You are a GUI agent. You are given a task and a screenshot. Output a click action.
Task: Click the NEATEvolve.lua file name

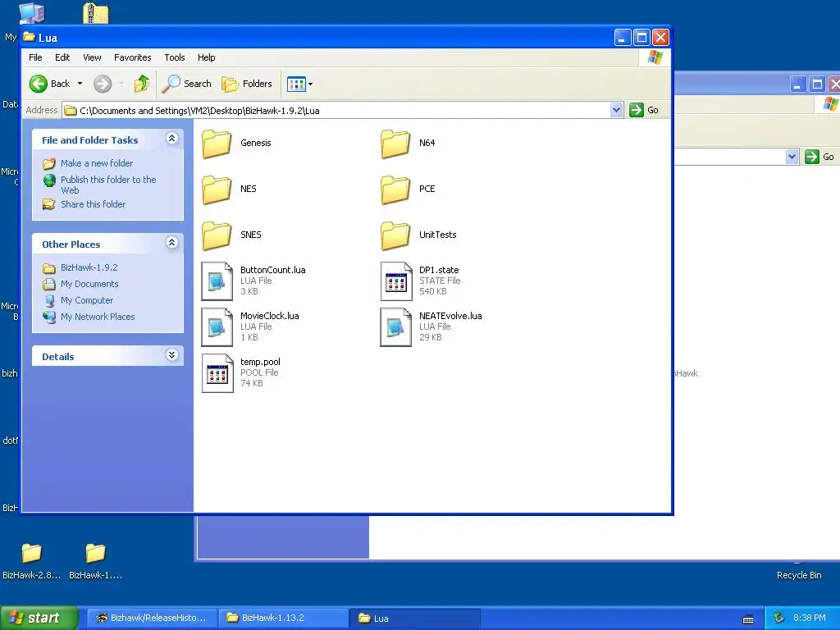450,316
